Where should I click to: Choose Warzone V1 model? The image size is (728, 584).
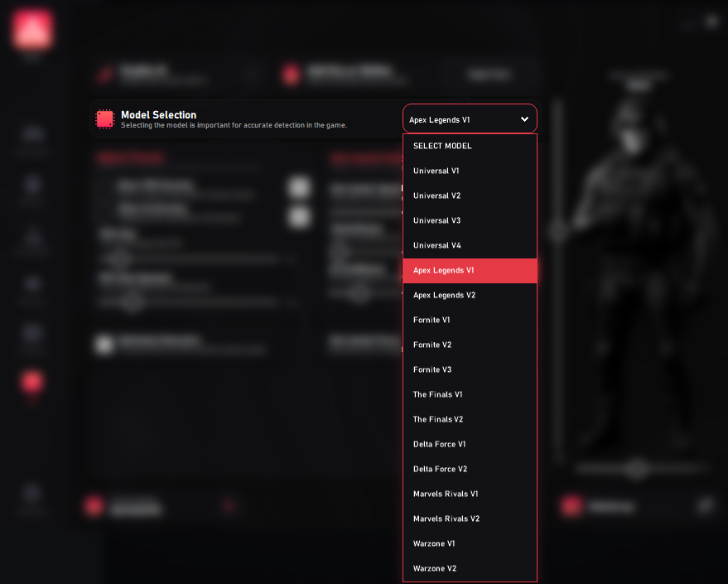(470, 543)
